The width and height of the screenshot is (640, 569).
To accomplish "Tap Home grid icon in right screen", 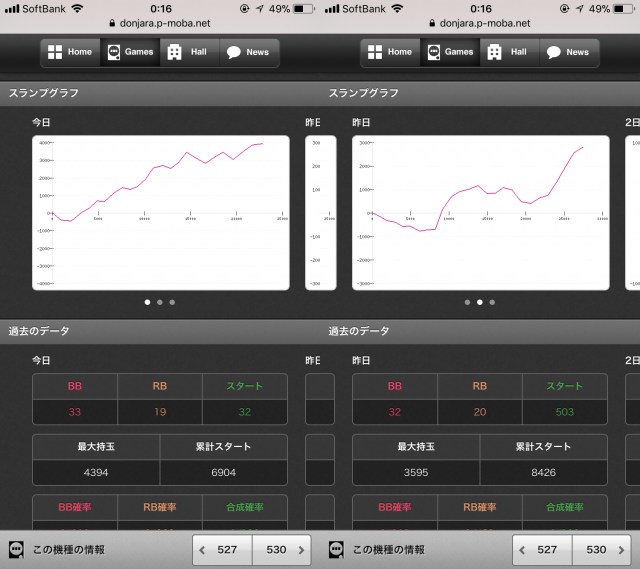I will pos(375,52).
